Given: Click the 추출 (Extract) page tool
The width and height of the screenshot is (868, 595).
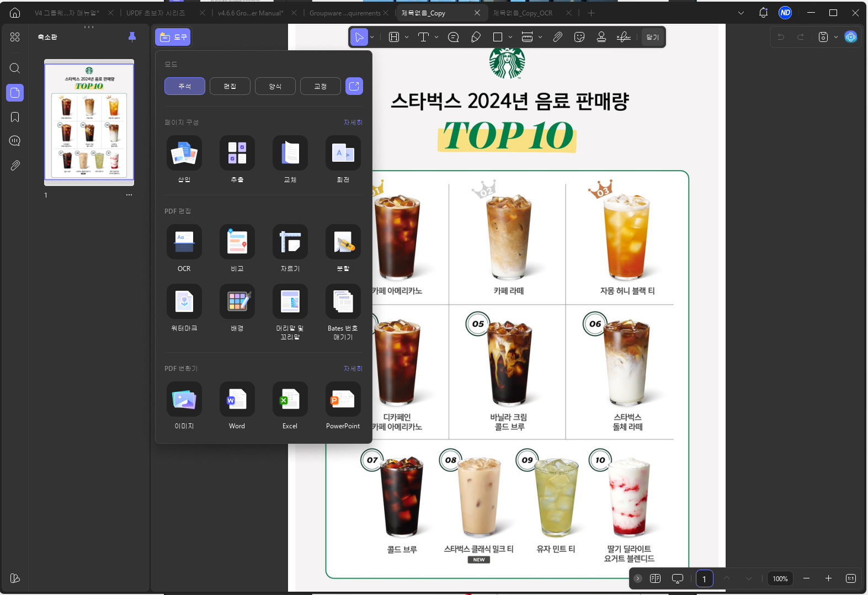Looking at the screenshot, I should coord(237,159).
